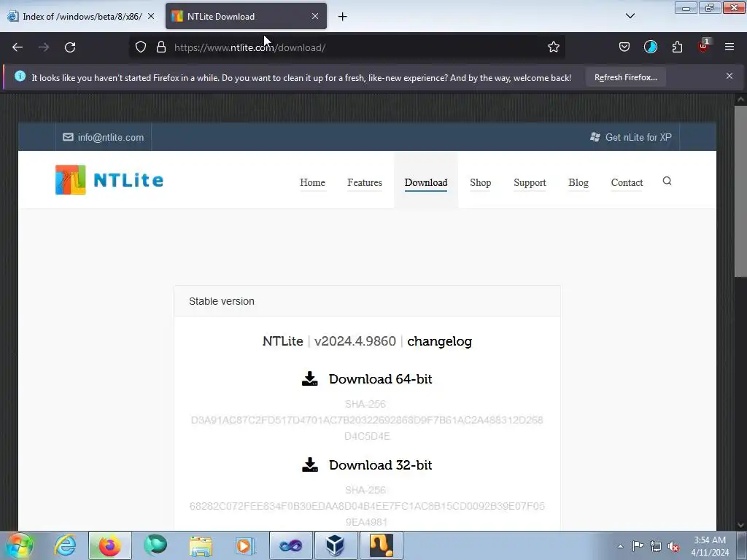The image size is (747, 560).
Task: Open the Download menu item
Action: coord(426,182)
